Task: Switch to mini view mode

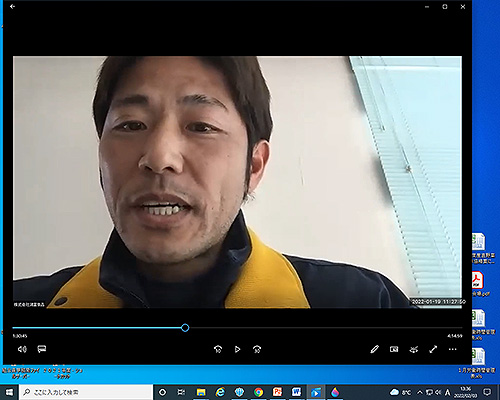Action: point(394,349)
